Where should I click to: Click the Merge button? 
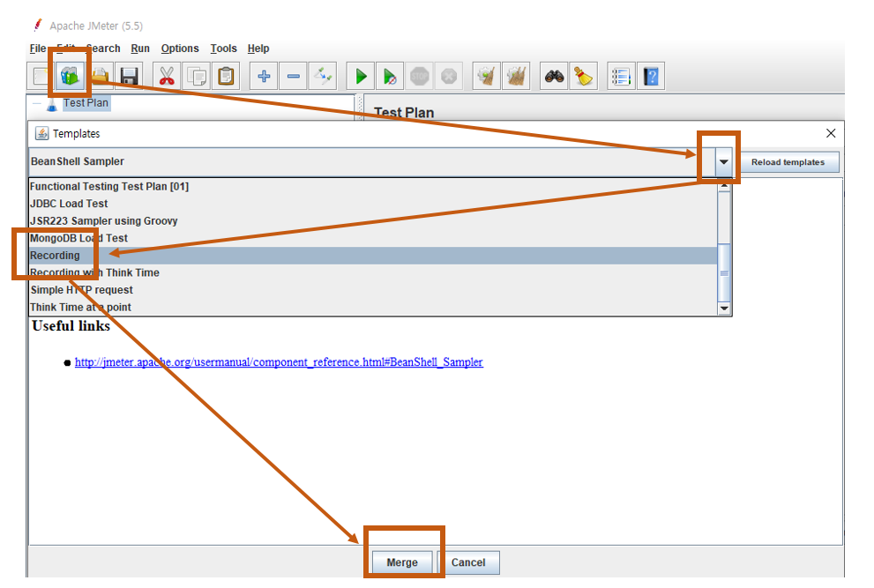click(402, 562)
